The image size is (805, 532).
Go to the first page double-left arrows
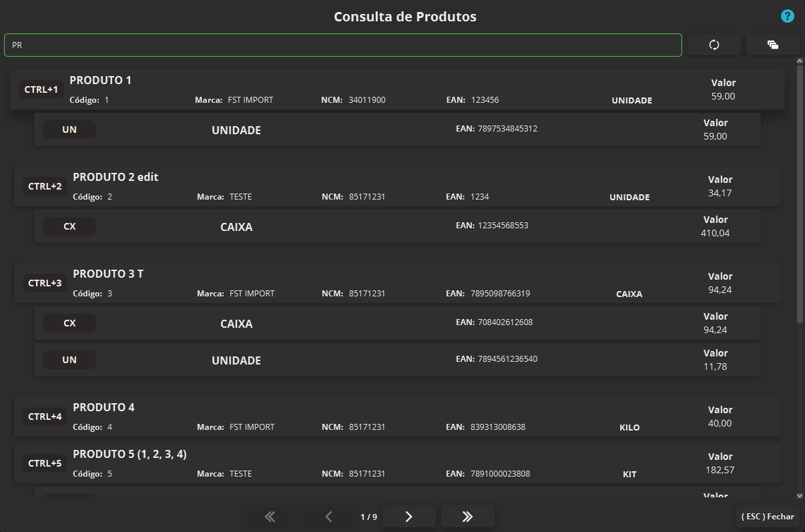[x=270, y=517]
